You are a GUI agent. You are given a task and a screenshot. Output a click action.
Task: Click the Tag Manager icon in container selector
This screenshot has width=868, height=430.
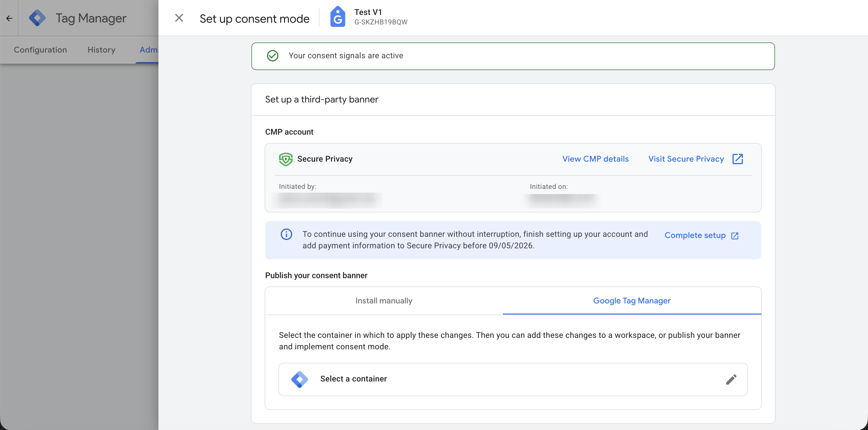click(x=299, y=379)
